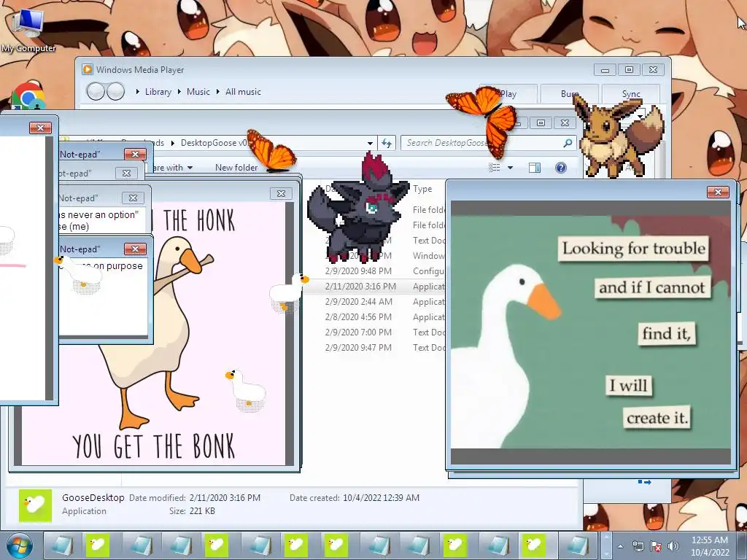Image resolution: width=747 pixels, height=560 pixels.
Task: Click the Music breadcrumb in Media Player
Action: (x=198, y=91)
